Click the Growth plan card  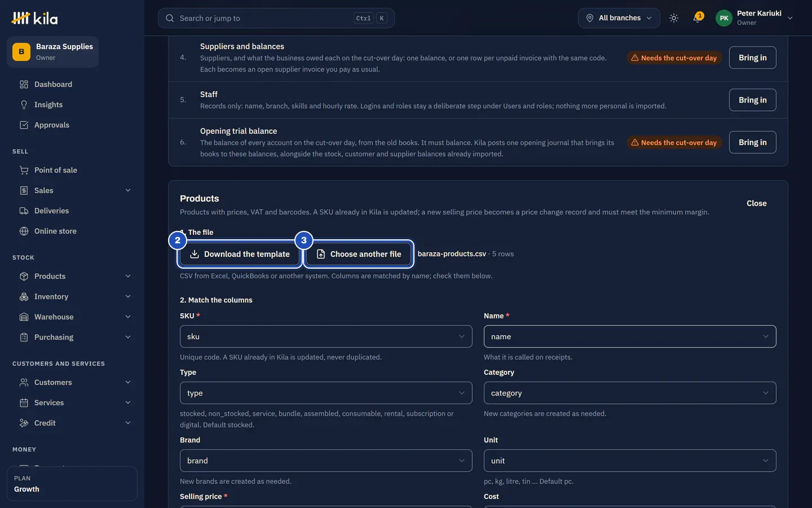(72, 484)
